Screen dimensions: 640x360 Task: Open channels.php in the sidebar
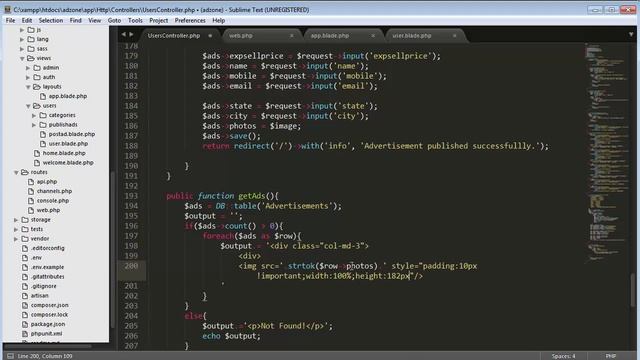pos(54,191)
